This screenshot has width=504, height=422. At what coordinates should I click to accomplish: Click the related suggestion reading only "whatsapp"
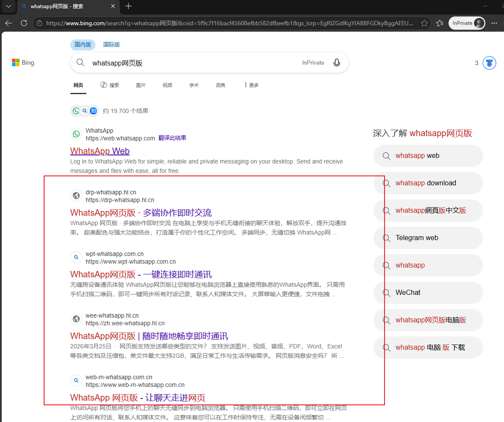point(428,265)
